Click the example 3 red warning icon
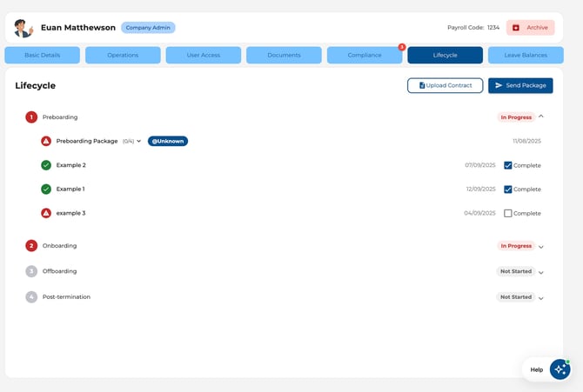Screen dimensions: 583x392 click(46, 213)
